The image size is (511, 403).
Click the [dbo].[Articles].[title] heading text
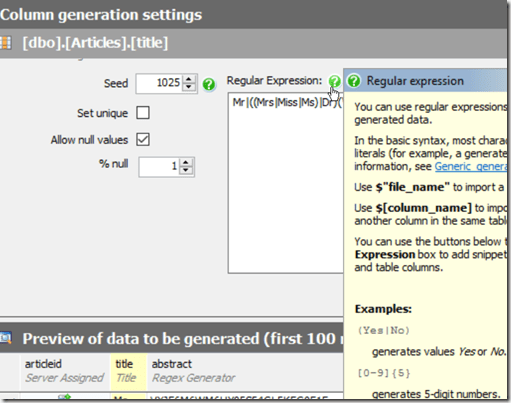pyautogui.click(x=95, y=43)
